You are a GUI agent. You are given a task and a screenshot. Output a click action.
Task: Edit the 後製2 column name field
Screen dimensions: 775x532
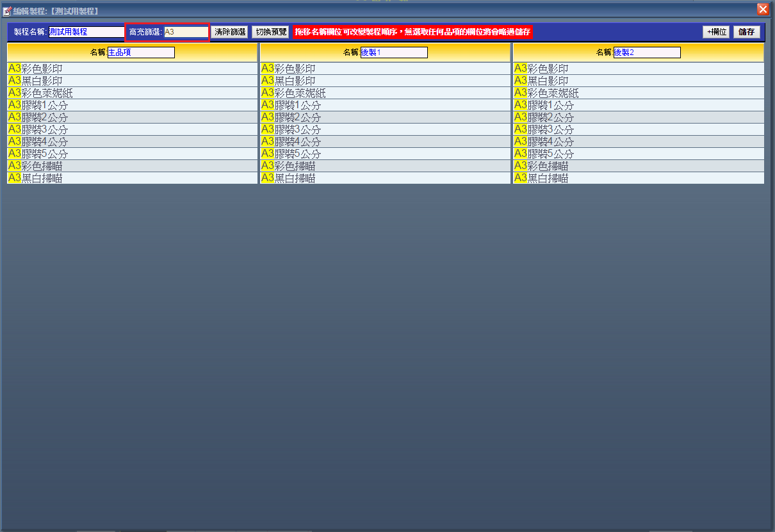click(x=646, y=52)
